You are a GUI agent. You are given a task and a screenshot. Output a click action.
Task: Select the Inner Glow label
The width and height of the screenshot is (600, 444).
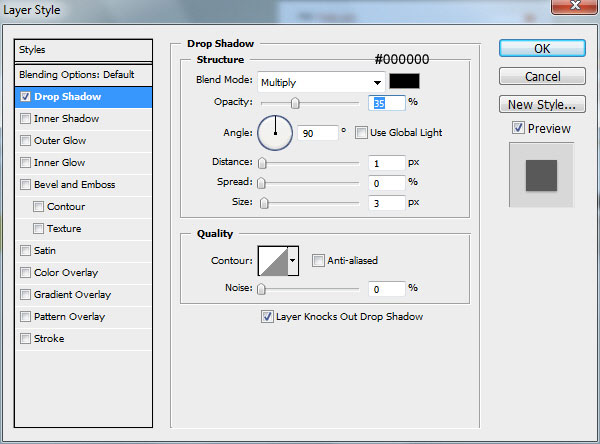click(59, 163)
